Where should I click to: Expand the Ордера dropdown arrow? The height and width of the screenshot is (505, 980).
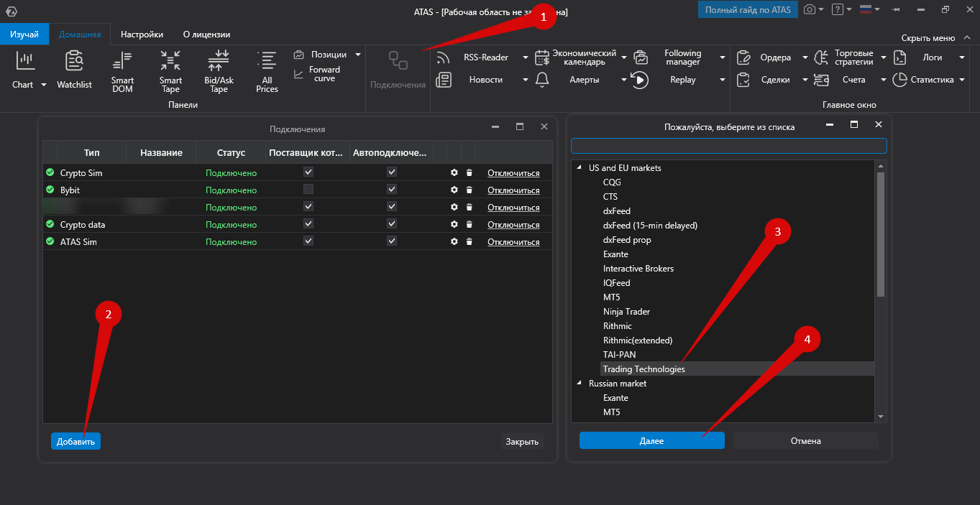click(x=805, y=57)
